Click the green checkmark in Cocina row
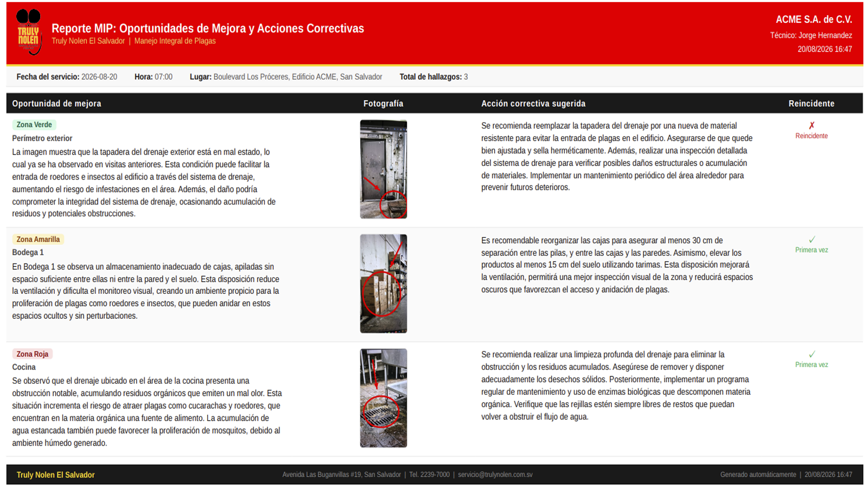 (x=812, y=355)
